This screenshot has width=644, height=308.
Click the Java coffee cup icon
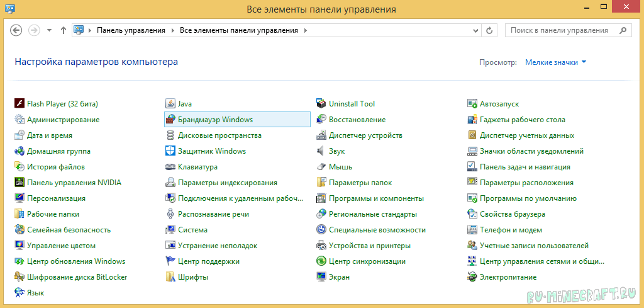(170, 104)
